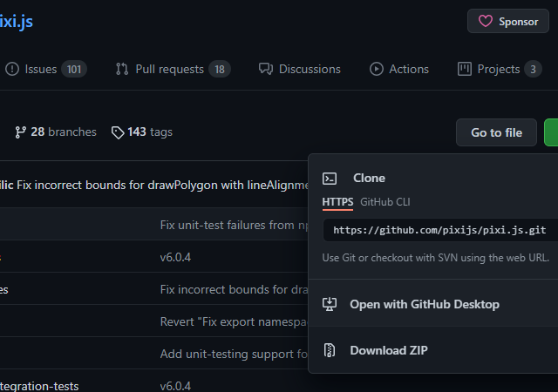
Task: Open the 143 tags link
Action: click(141, 132)
